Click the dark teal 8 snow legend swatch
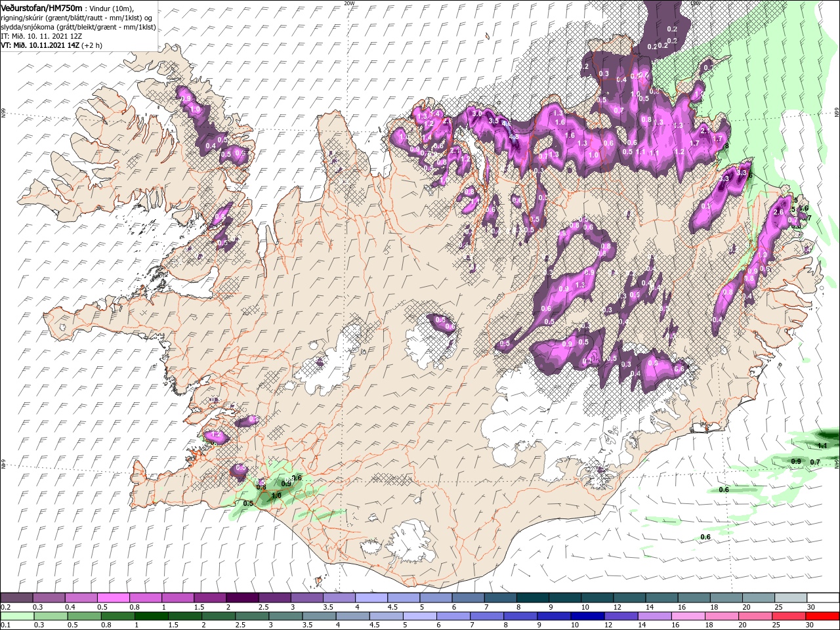Viewport: 840px width, 630px height. click(532, 598)
